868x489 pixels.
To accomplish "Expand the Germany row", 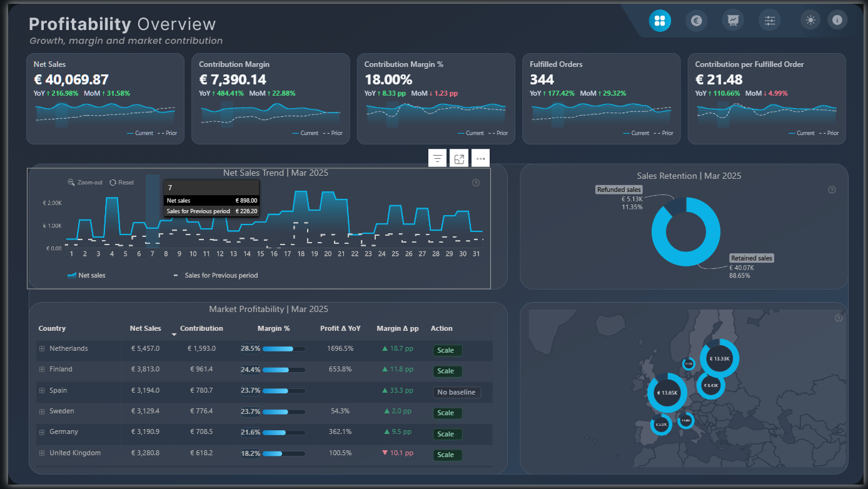I will (x=42, y=432).
